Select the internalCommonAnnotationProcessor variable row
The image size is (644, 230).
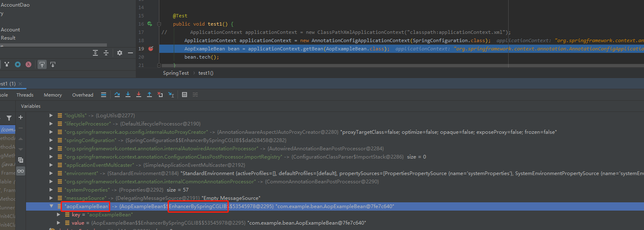(x=335, y=182)
